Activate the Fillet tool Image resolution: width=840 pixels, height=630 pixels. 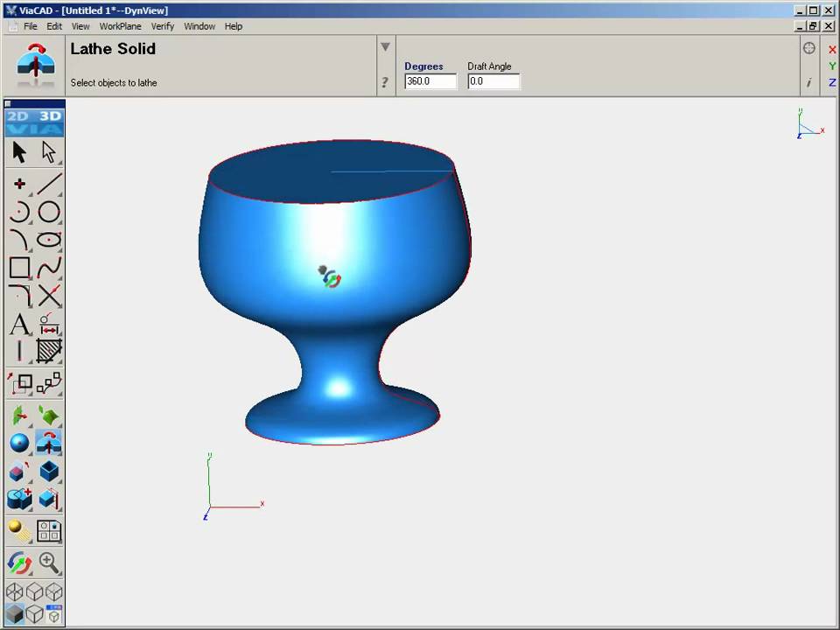tap(20, 295)
